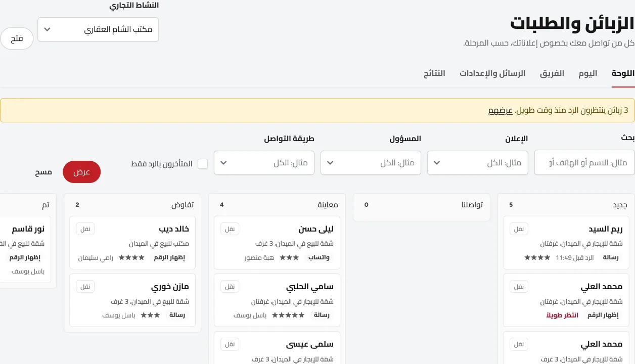Viewport: 635px width, 364px height.
Task: Click نقل on محمد العلي card marked انتظر طويلاً
Action: point(519,287)
